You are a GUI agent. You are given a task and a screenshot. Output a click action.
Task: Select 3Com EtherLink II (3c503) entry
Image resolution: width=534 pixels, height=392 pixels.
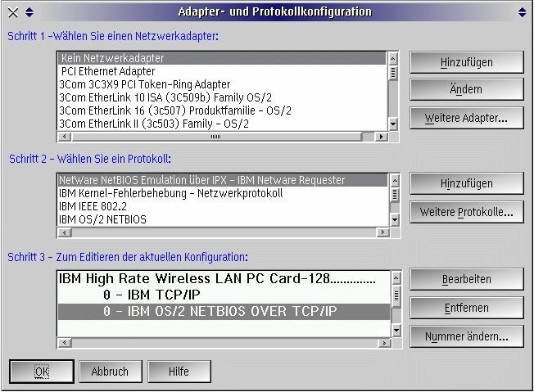[222, 124]
